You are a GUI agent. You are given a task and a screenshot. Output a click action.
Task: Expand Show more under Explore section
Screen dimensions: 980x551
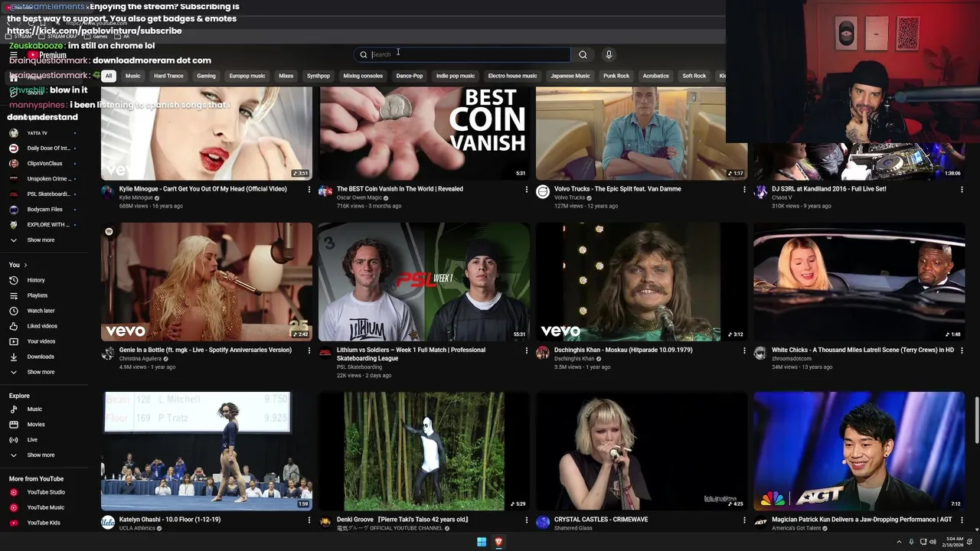point(41,455)
